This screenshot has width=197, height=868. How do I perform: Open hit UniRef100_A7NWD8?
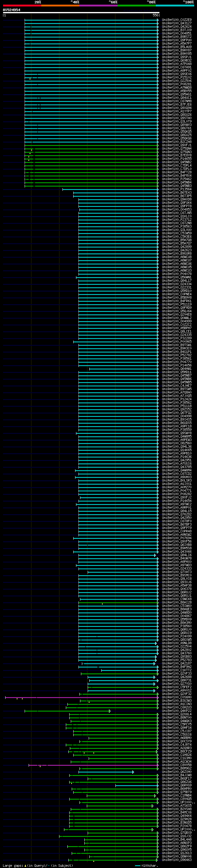tap(176, 88)
